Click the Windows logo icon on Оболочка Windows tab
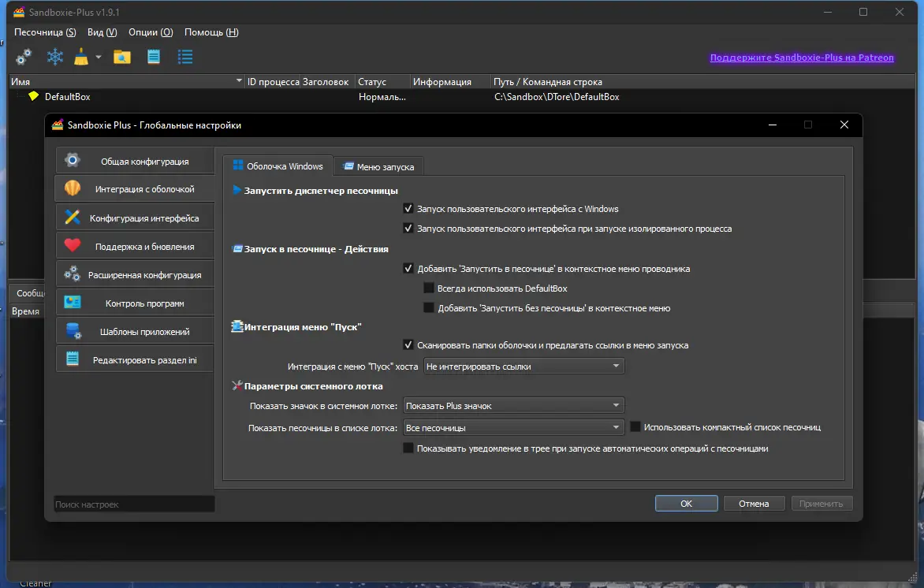This screenshot has height=588, width=924. 238,166
